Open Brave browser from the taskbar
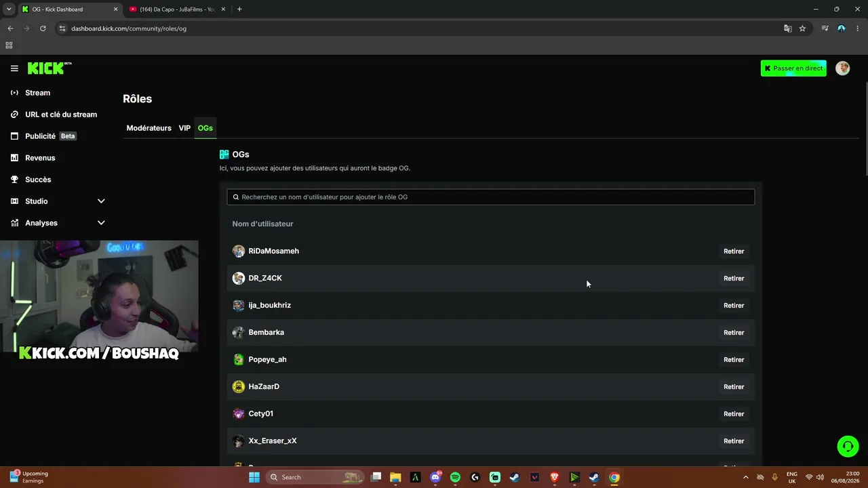Image resolution: width=868 pixels, height=488 pixels. coord(554,477)
